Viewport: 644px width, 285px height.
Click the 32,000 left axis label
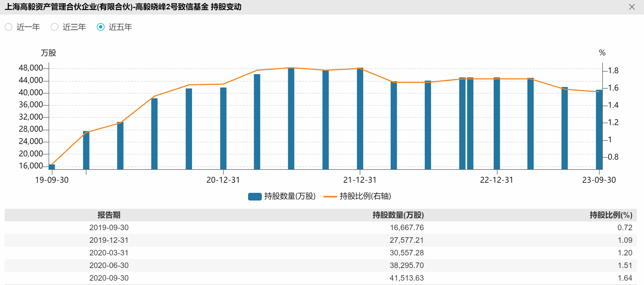point(31,117)
